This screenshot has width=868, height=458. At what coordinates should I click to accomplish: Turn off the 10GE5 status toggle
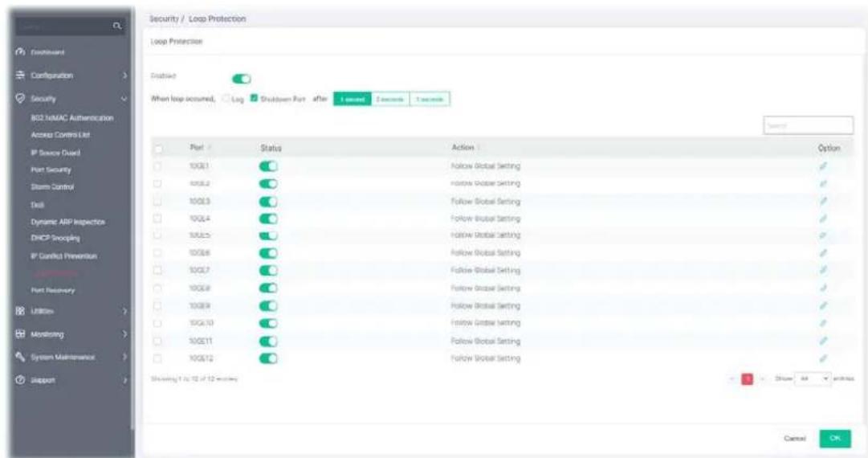click(268, 235)
